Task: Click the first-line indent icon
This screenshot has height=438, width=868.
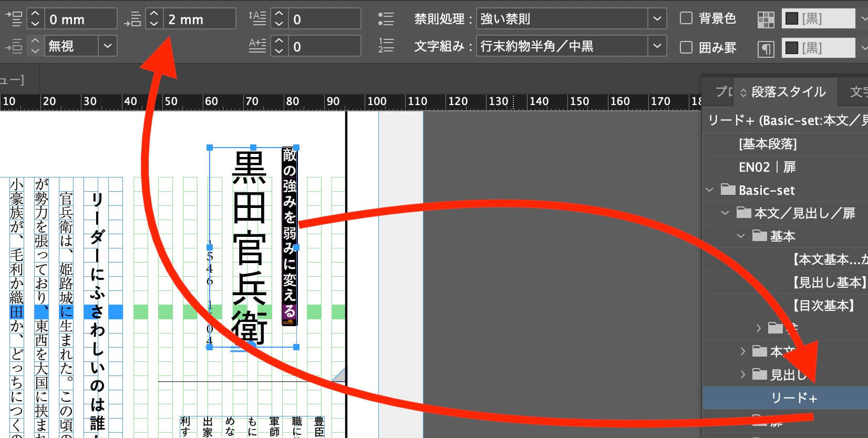Action: 132,19
